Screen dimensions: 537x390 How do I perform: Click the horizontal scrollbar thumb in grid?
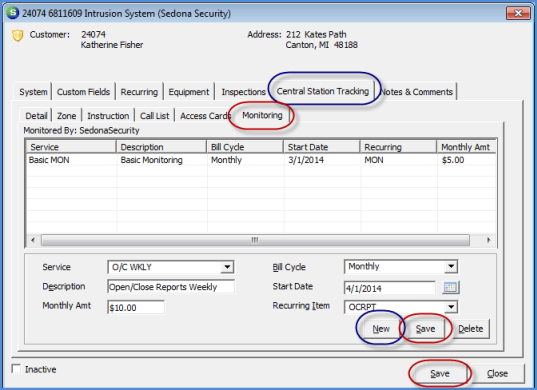[x=255, y=240]
